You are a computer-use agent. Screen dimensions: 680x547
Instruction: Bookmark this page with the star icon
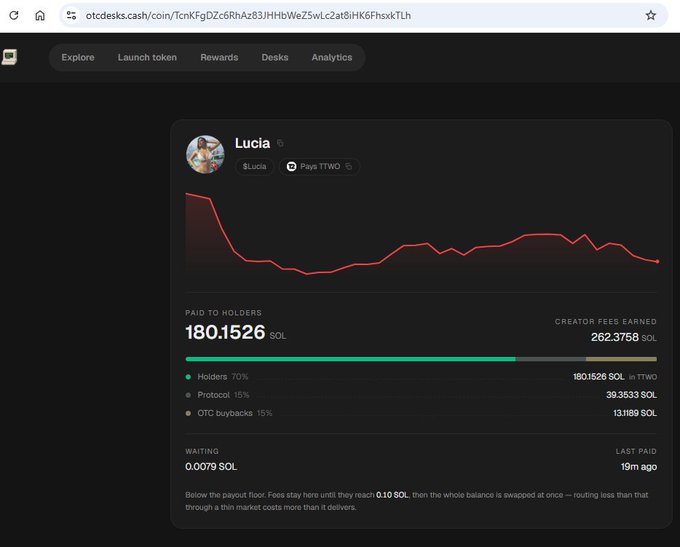coord(651,15)
